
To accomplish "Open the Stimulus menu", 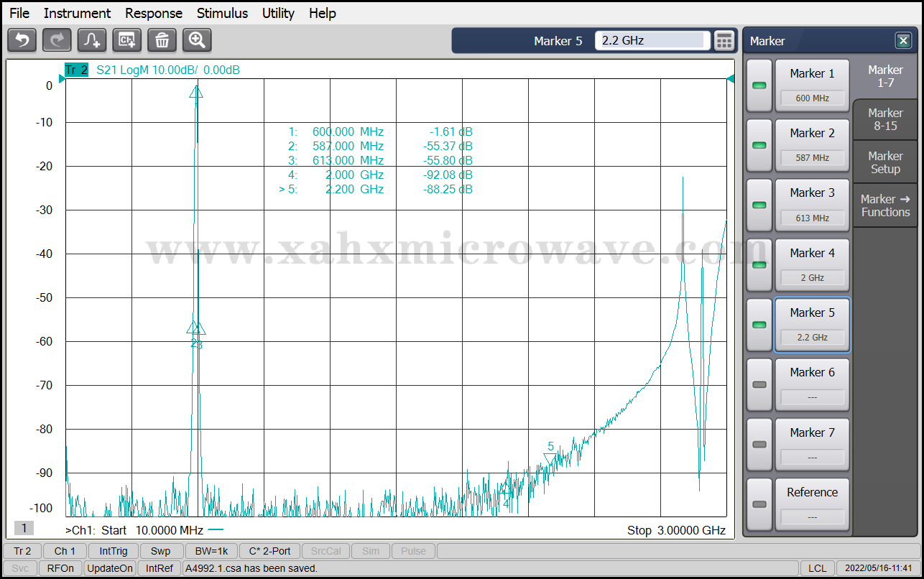I will (x=222, y=13).
